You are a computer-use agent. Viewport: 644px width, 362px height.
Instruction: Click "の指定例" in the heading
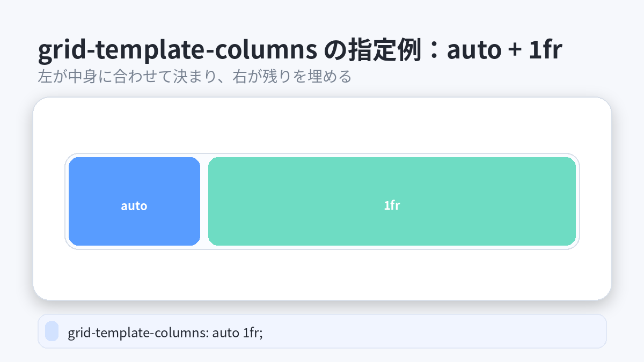click(x=381, y=51)
